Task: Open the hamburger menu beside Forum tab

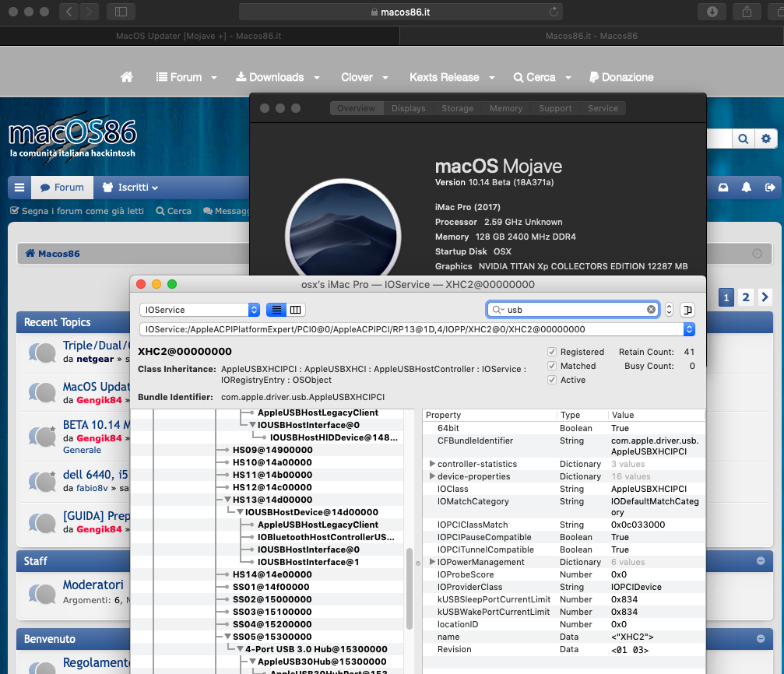Action: [19, 188]
